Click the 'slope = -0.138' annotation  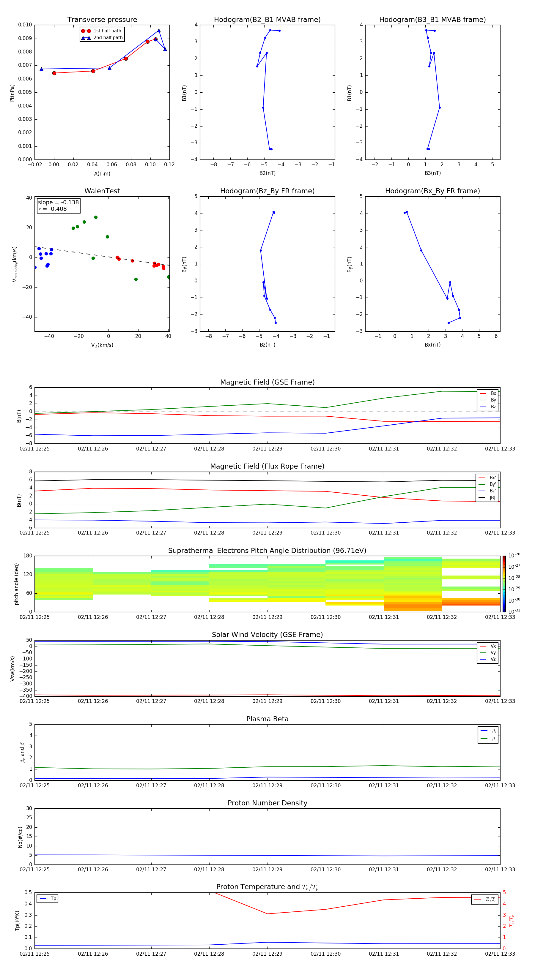coord(58,203)
